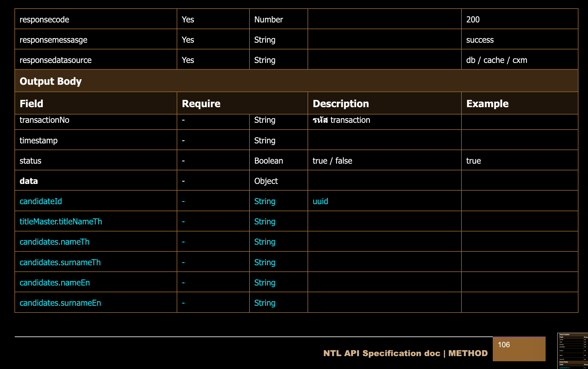
Task: Click candidates.nameTh in the field column
Action: point(54,242)
